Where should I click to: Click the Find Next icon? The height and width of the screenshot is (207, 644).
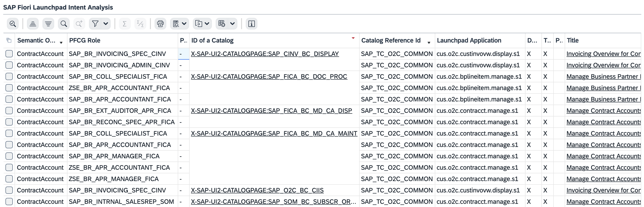point(79,24)
